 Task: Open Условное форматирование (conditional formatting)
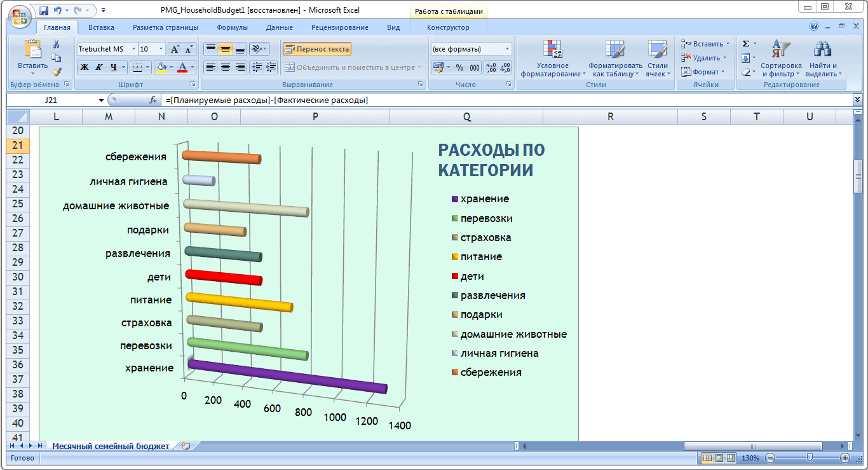552,60
